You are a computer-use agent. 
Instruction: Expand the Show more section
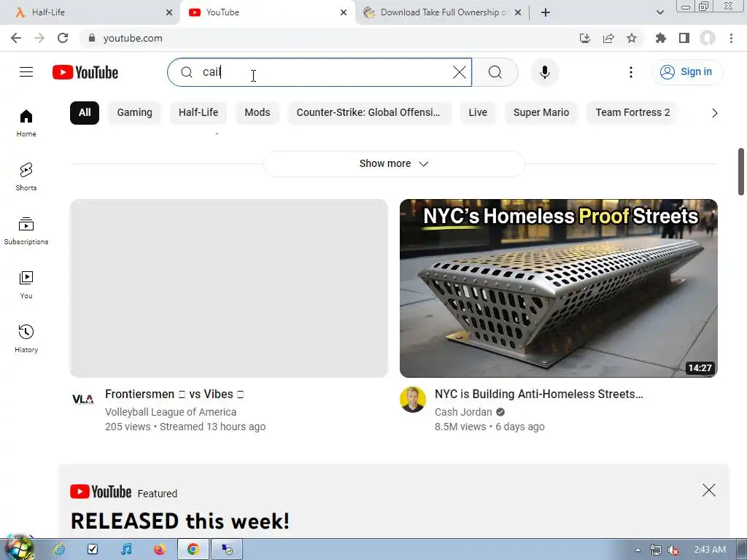(393, 164)
